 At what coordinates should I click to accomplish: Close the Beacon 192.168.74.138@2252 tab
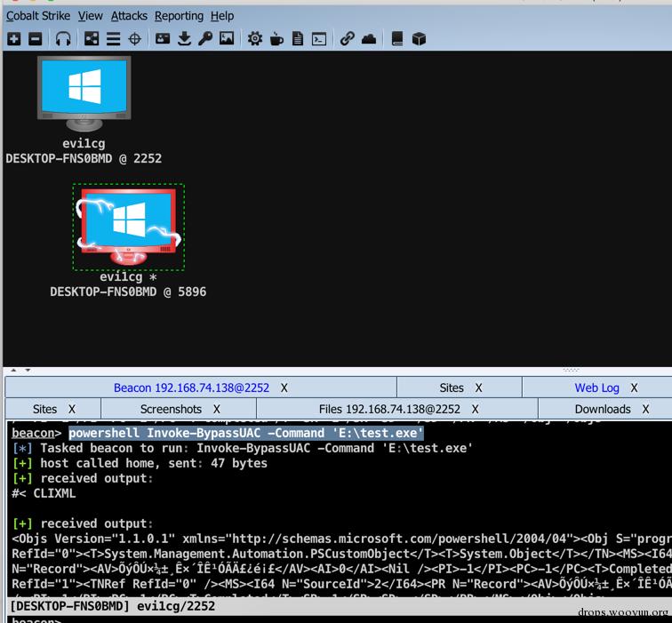pyautogui.click(x=284, y=387)
